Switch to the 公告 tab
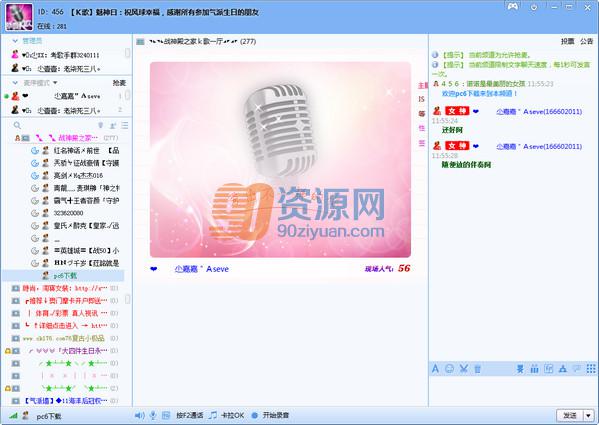Image resolution: width=599 pixels, height=425 pixels. [x=586, y=41]
